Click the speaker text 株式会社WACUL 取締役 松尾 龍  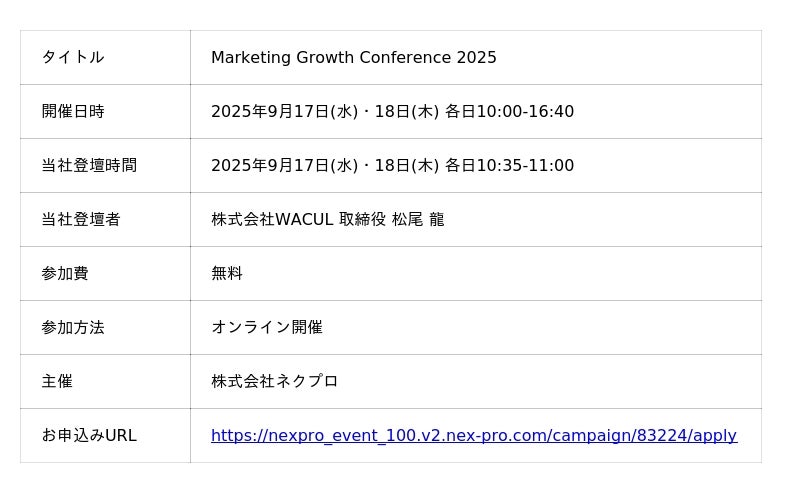327,220
